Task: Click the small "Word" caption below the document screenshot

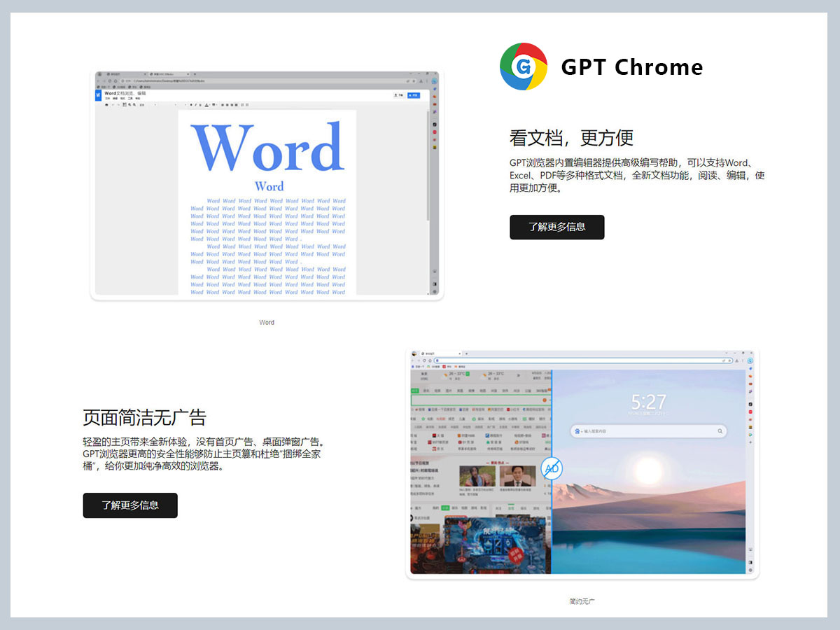Action: coord(267,323)
